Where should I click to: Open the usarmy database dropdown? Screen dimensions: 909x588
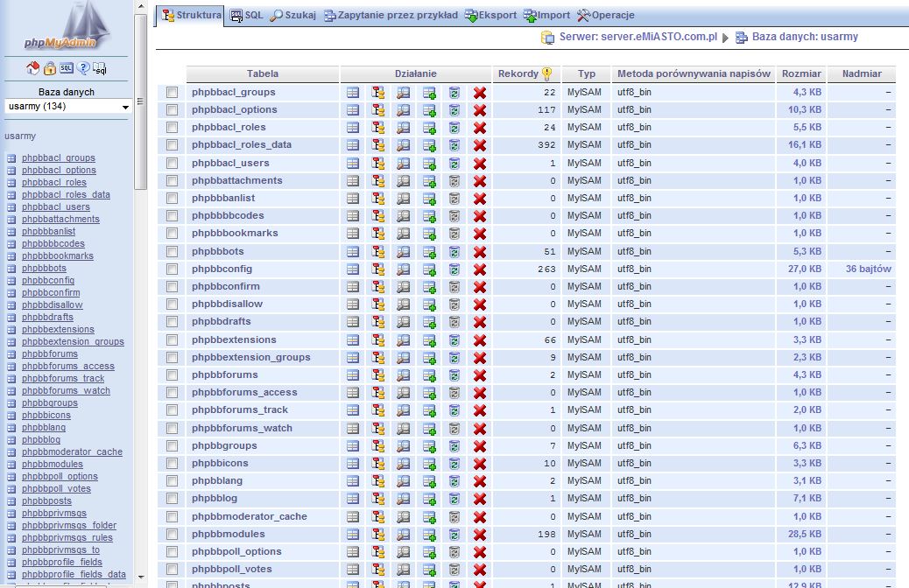click(x=67, y=107)
